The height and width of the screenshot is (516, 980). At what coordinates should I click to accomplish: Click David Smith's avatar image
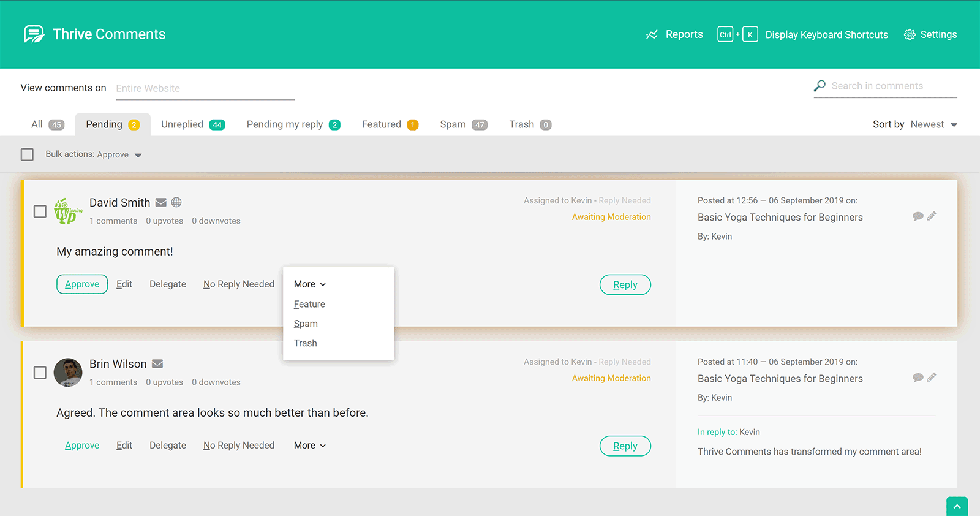coord(68,211)
